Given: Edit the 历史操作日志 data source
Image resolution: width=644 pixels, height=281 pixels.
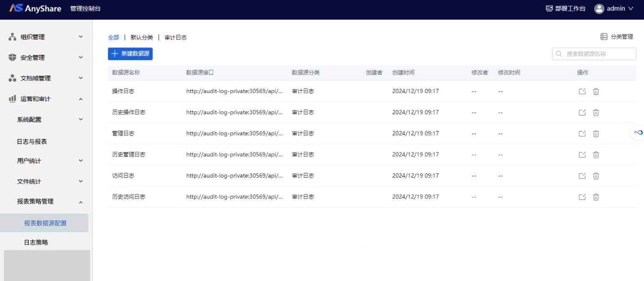Looking at the screenshot, I should pos(582,112).
